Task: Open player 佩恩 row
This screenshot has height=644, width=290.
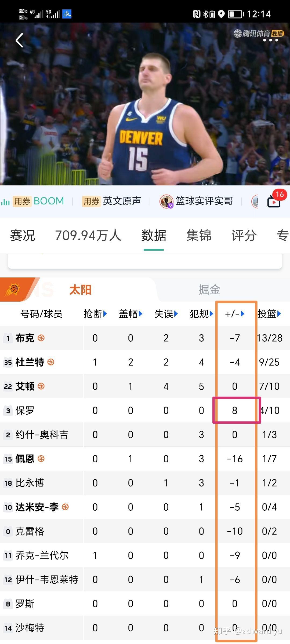Action: click(145, 459)
